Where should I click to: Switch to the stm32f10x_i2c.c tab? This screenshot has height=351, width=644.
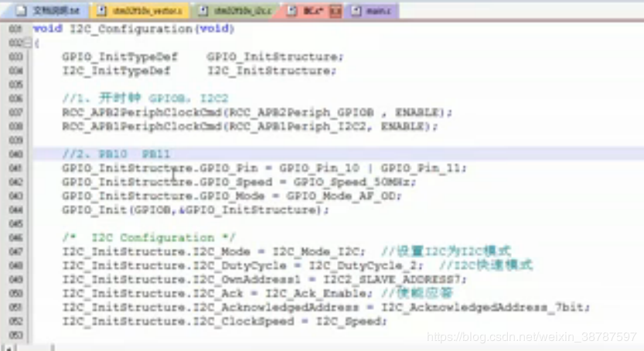point(236,11)
